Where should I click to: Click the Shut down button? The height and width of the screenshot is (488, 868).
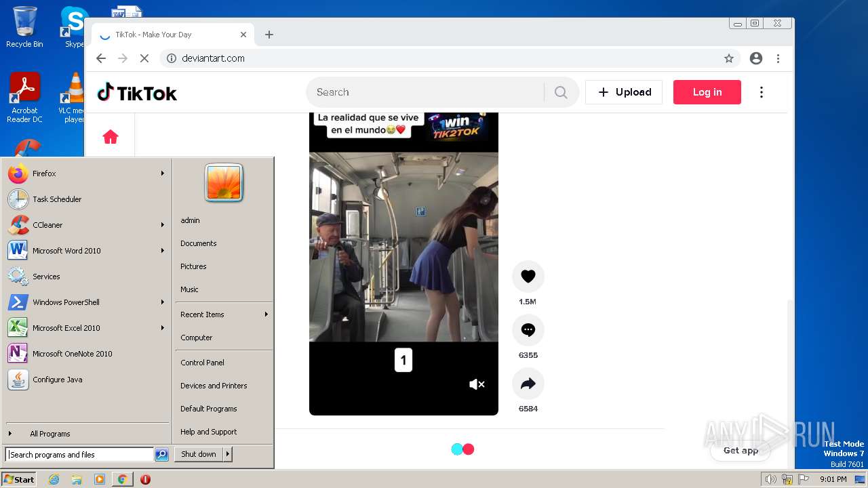point(199,454)
